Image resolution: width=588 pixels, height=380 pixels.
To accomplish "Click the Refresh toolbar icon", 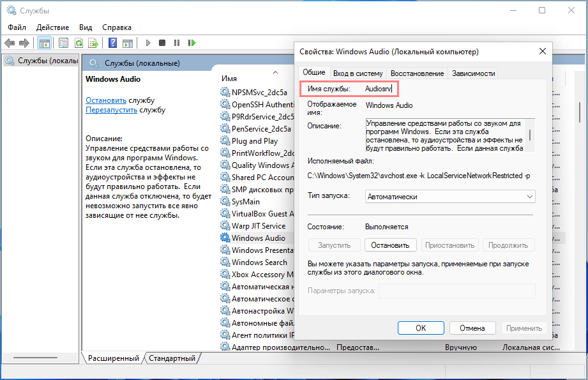I will tap(79, 43).
